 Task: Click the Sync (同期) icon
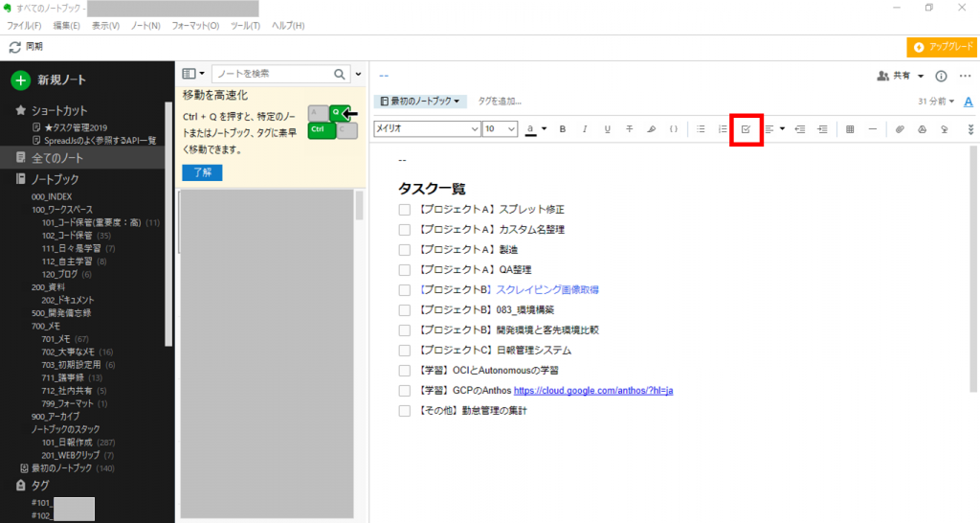pos(15,47)
